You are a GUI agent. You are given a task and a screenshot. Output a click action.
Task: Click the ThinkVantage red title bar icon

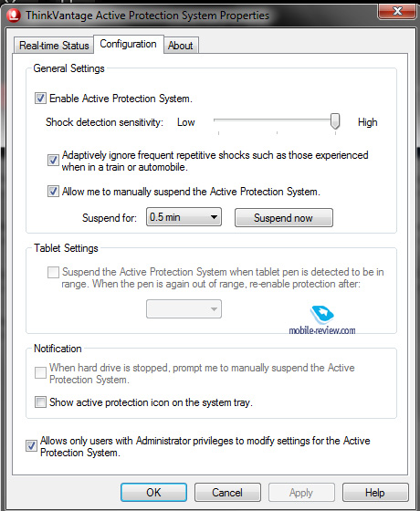click(14, 16)
